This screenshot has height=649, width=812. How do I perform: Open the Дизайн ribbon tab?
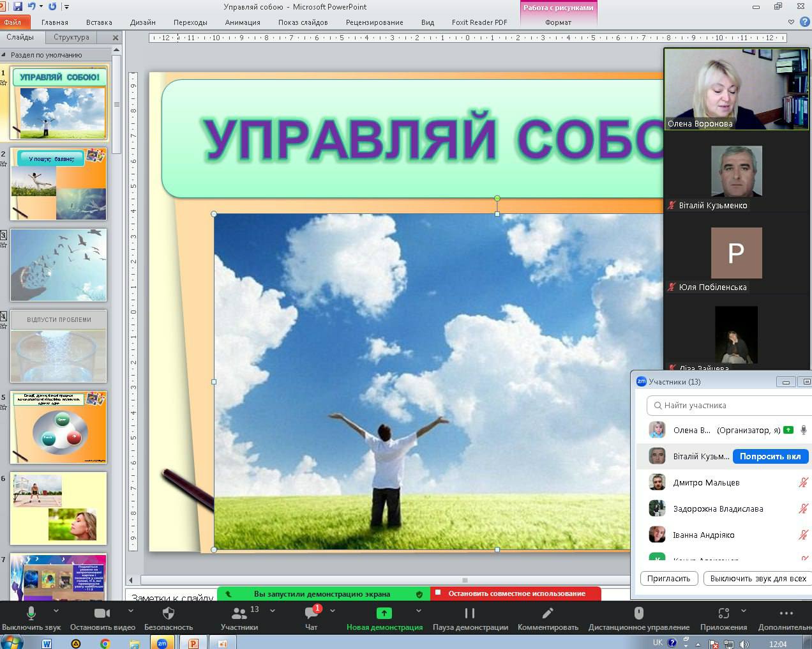click(142, 22)
